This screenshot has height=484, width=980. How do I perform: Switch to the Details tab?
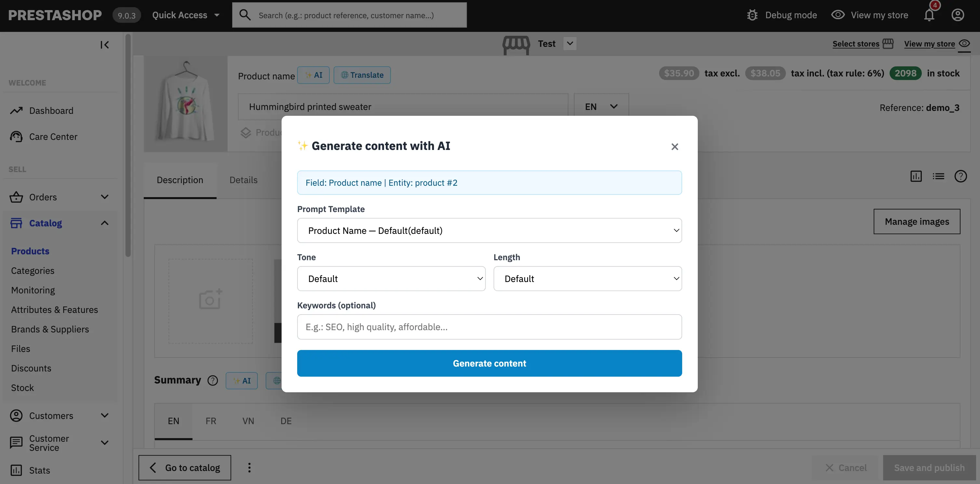point(244,180)
